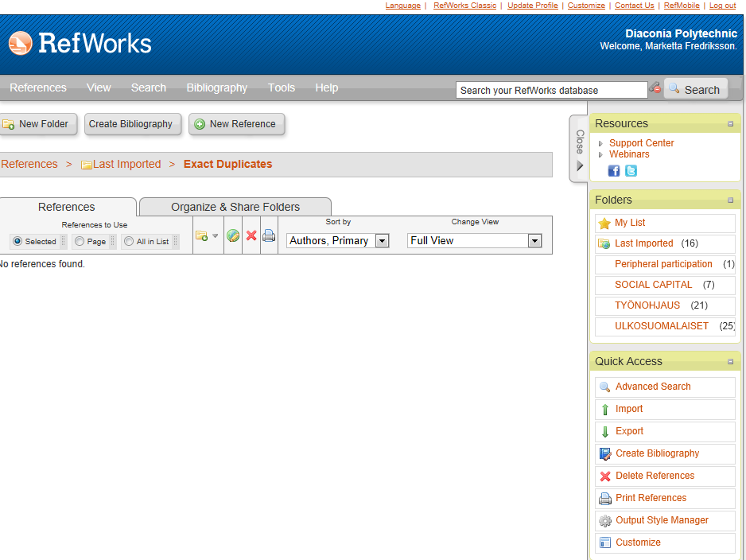This screenshot has width=746, height=560.
Task: Click the New Folder button
Action: point(38,124)
